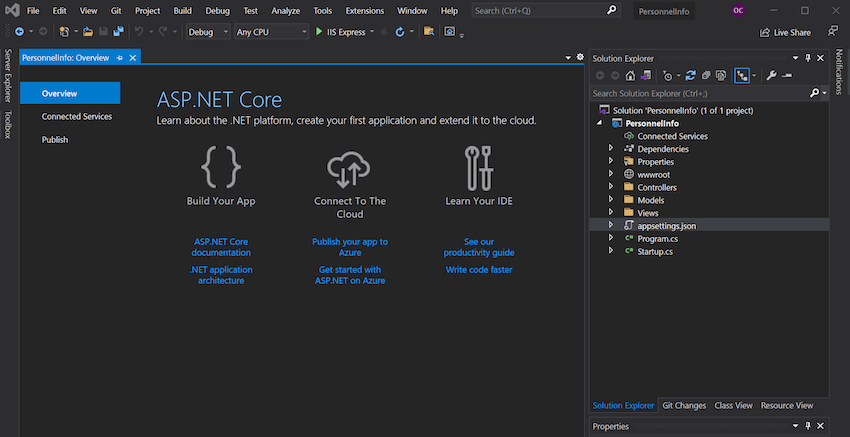Click the Live Share button
This screenshot has height=437, width=850.
tap(785, 33)
